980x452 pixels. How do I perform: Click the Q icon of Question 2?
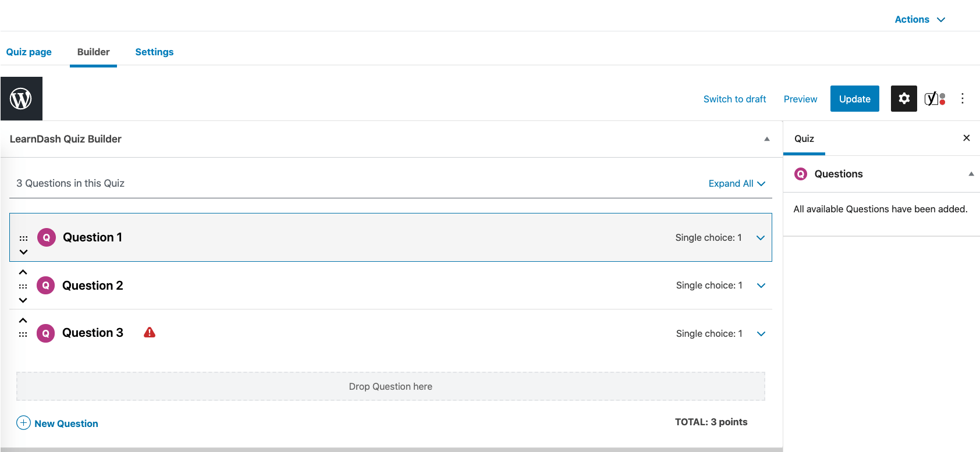coord(46,286)
